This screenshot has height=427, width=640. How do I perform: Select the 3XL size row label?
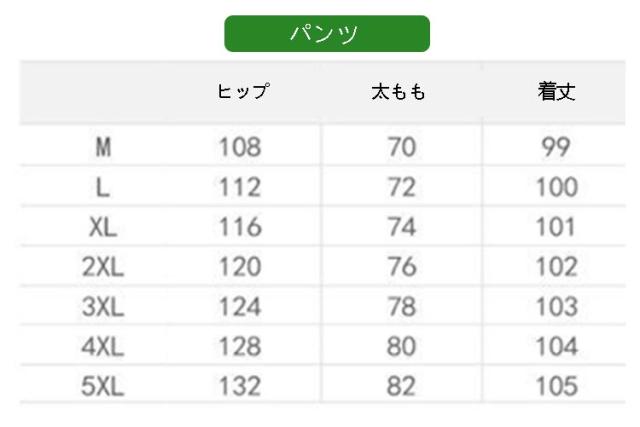pyautogui.click(x=103, y=306)
